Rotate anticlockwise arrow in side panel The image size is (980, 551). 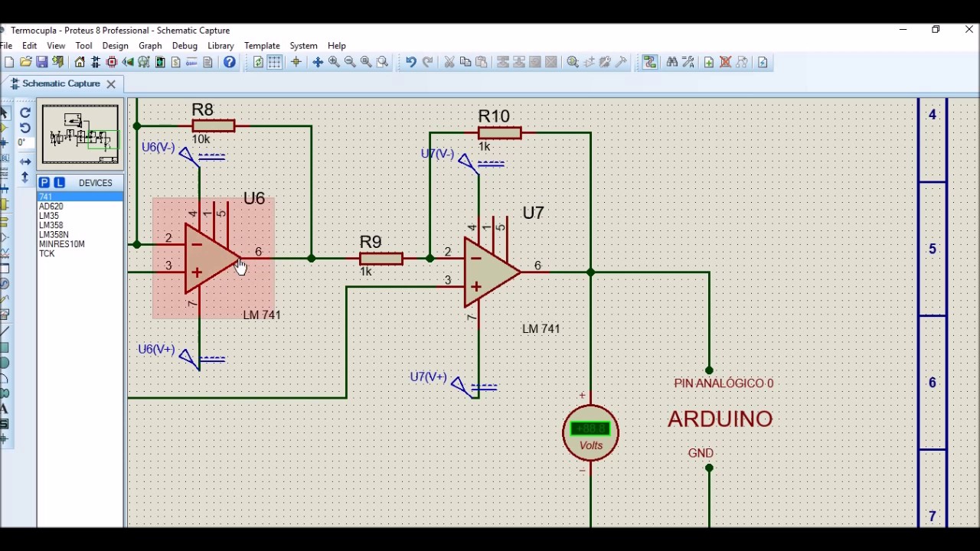[x=25, y=128]
